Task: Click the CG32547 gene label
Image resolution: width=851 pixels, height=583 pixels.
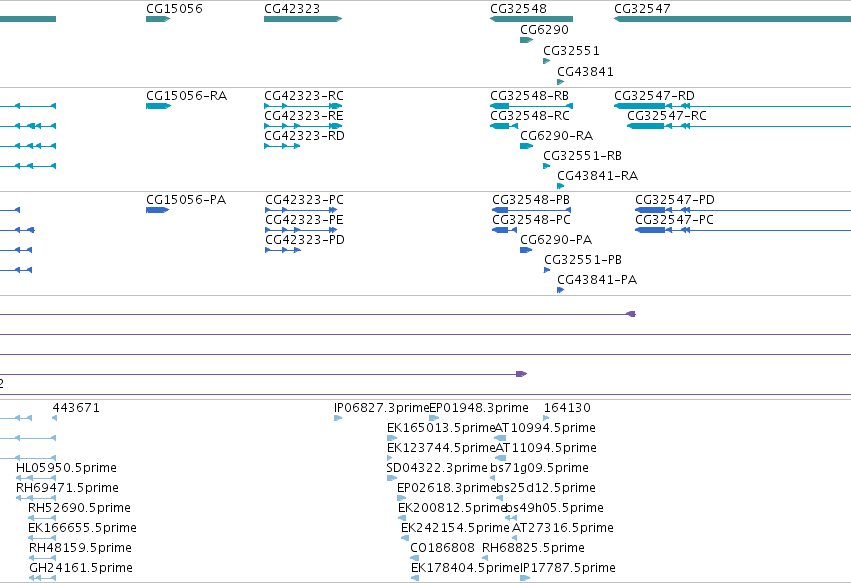Action: point(642,9)
